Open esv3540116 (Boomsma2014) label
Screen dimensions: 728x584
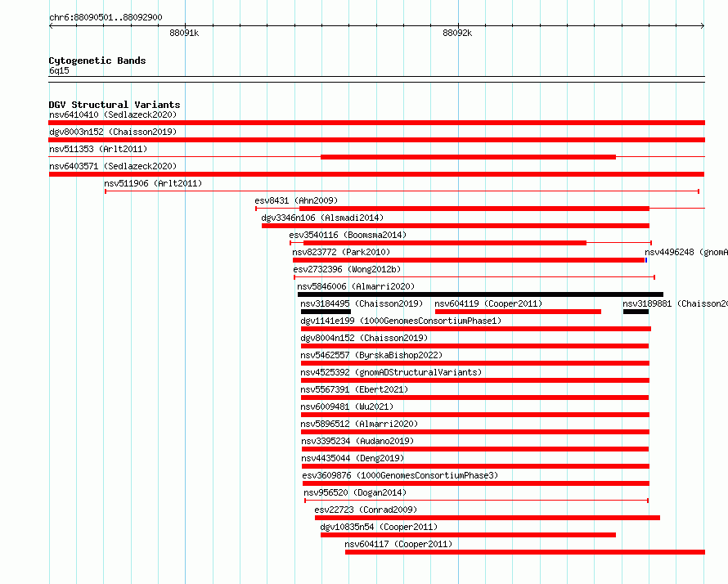348,235
